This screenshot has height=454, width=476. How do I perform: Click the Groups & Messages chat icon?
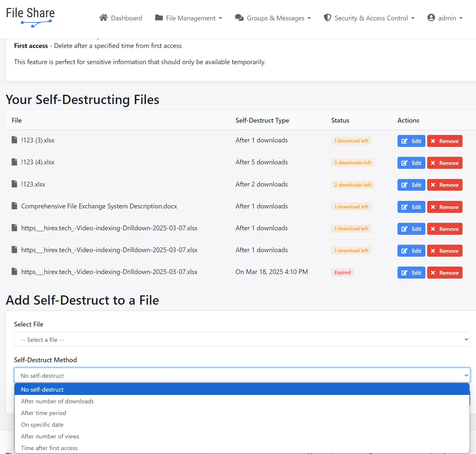point(239,18)
